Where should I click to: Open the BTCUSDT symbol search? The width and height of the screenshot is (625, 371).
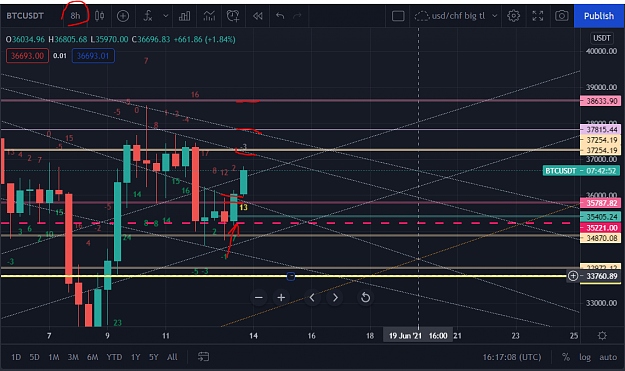pyautogui.click(x=25, y=16)
